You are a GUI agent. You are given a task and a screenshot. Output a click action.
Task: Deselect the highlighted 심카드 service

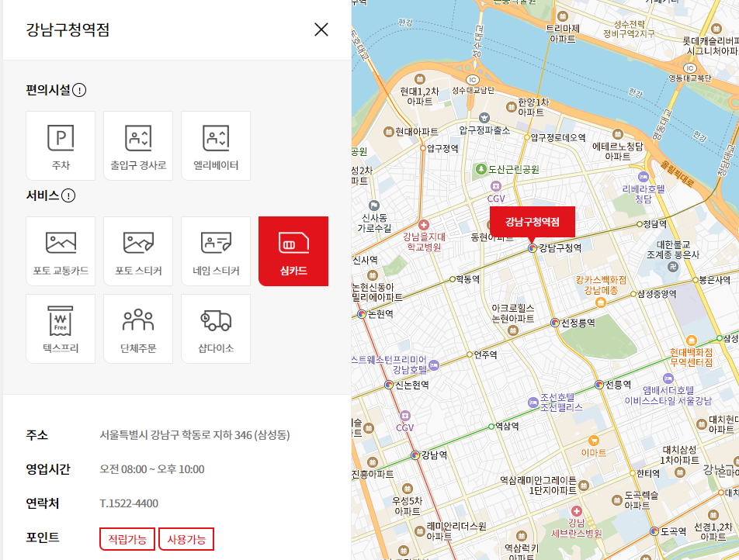coord(293,251)
